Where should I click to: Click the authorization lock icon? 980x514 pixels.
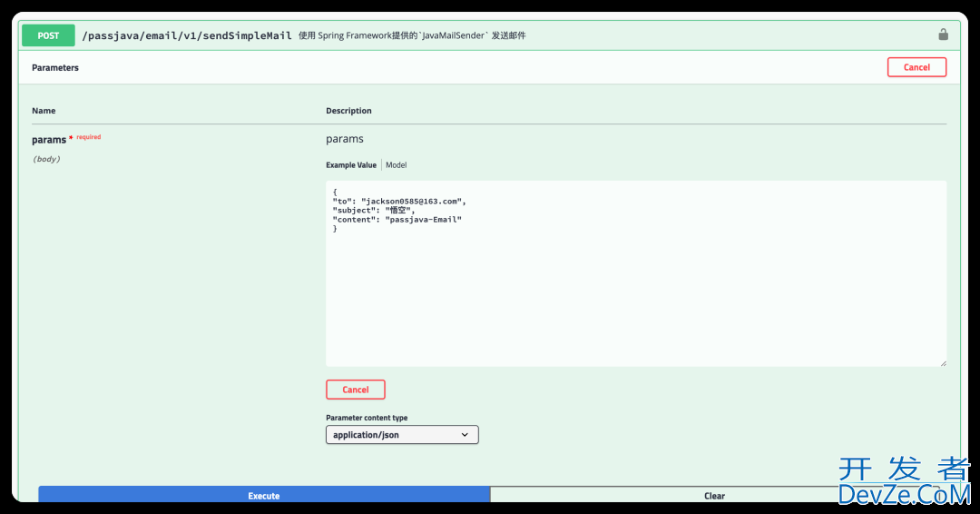943,35
